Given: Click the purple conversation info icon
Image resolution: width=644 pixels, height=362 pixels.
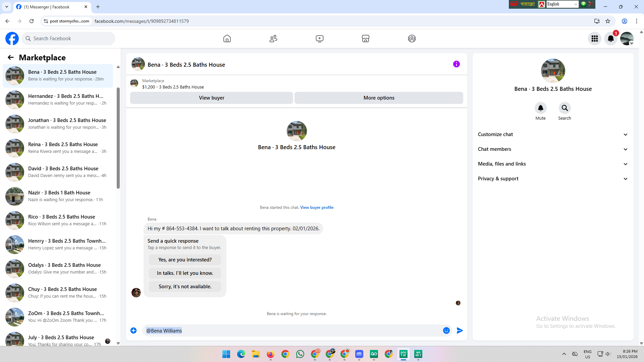Looking at the screenshot, I should 457,64.
